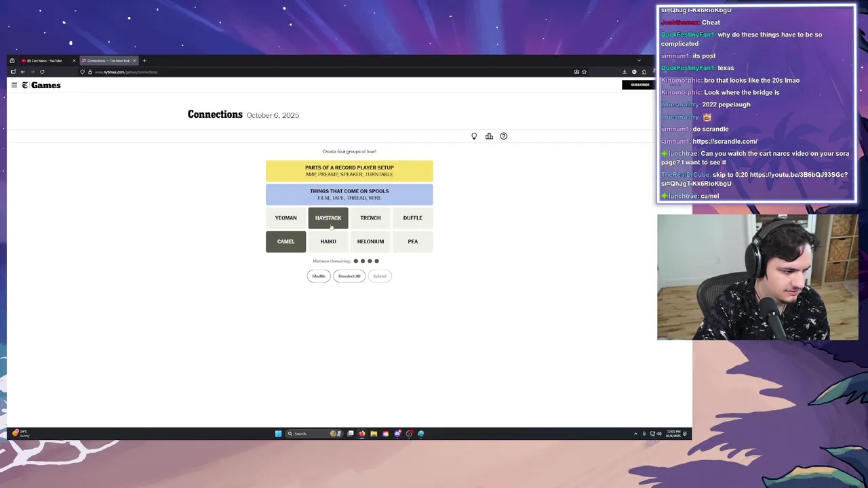Click the blue Things That Come on Spools group
Screen dimensions: 868x488
click(x=349, y=195)
